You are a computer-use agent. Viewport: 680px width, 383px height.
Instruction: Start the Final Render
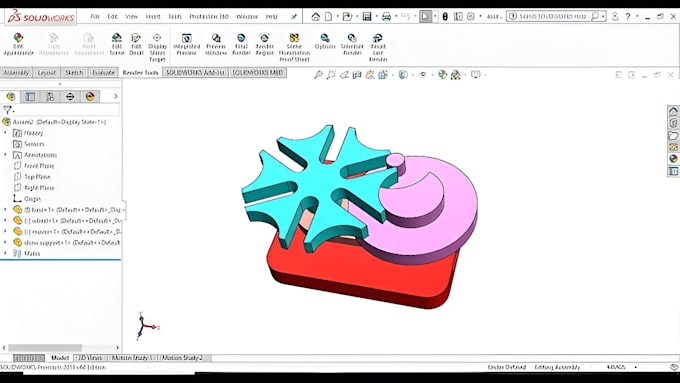point(241,44)
